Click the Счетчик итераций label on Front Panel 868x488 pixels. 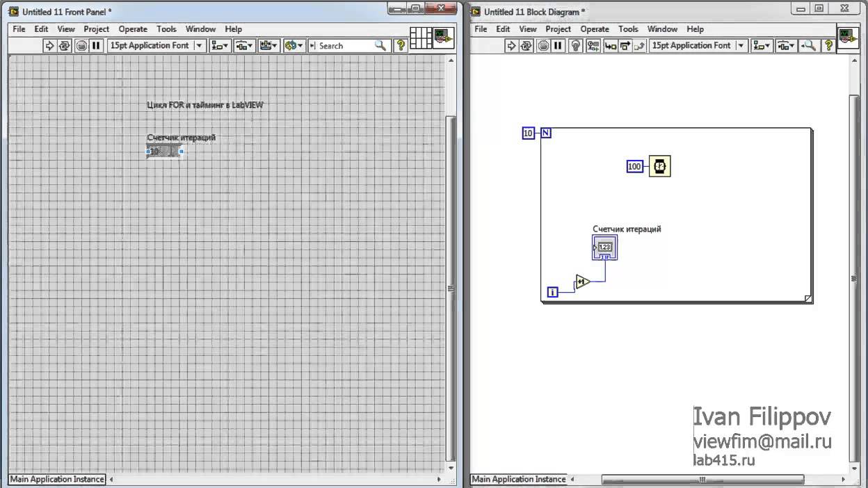[182, 138]
